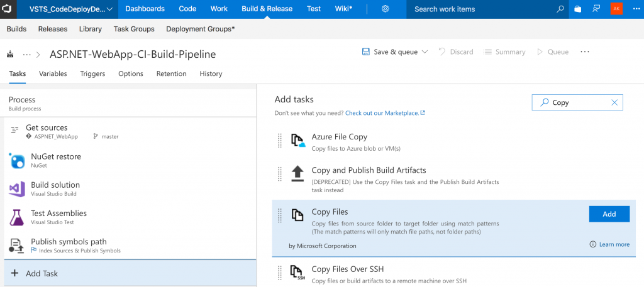Open the Triggers tab
The height and width of the screenshot is (287, 644).
(x=92, y=74)
